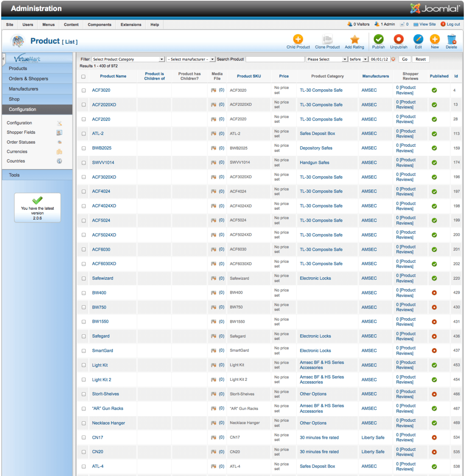Screen dimensions: 465x476
Task: Expand the Manufacturers sidebar section
Action: click(x=37, y=89)
